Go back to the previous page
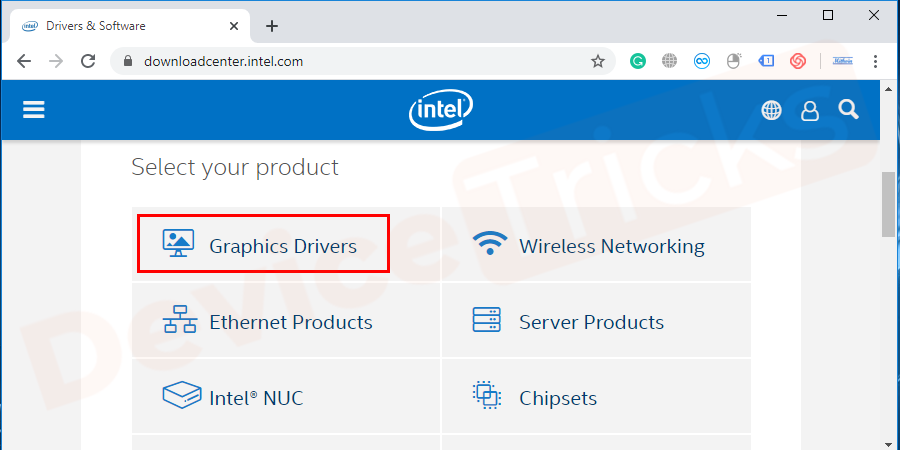 point(24,61)
